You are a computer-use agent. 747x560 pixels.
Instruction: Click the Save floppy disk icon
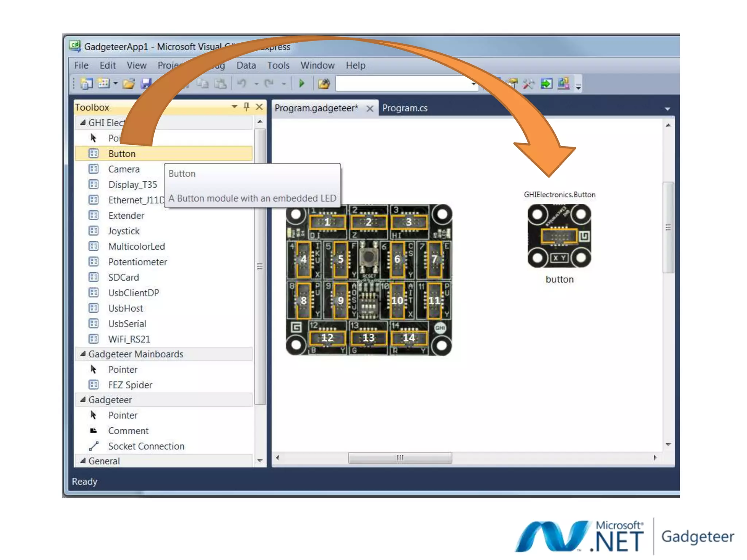coord(146,83)
